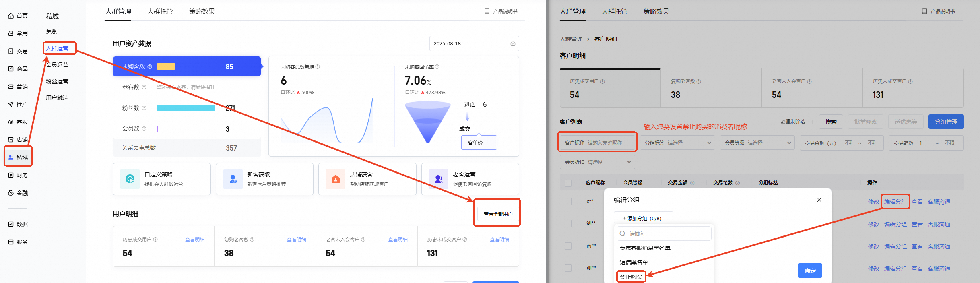Click the 店铺获客 card icon
980x283 pixels.
336,179
